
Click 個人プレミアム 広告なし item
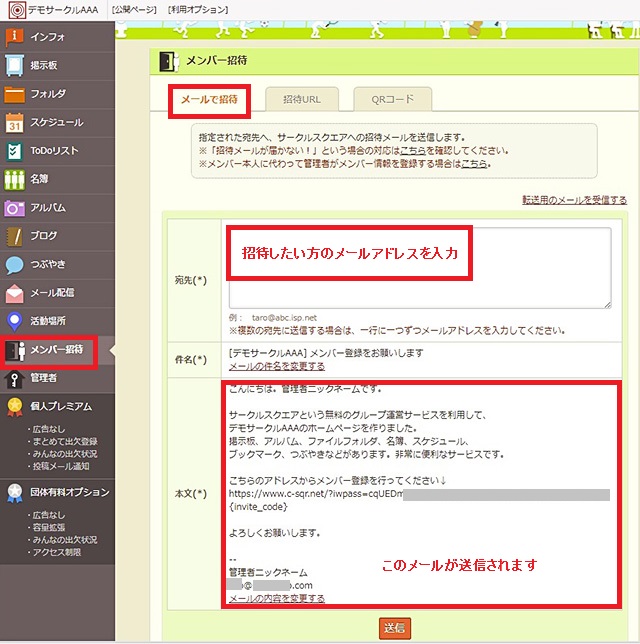pyautogui.click(x=49, y=429)
